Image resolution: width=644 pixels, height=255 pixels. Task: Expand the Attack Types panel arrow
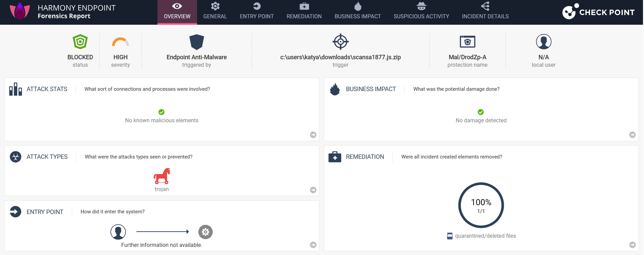click(x=313, y=190)
